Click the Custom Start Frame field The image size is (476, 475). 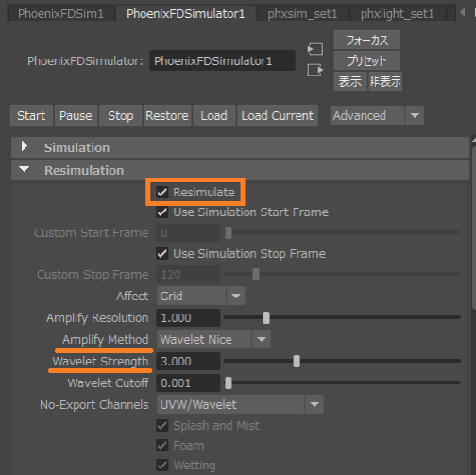(188, 232)
